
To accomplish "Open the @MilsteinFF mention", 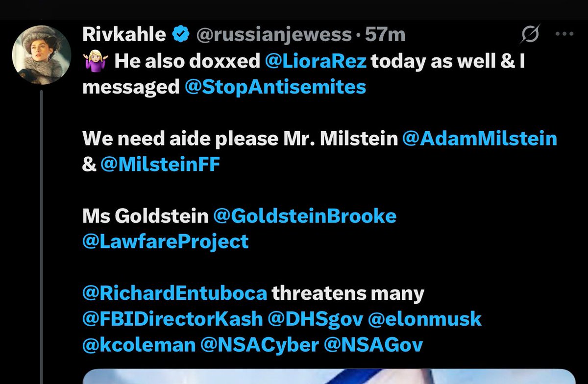I will (x=160, y=164).
